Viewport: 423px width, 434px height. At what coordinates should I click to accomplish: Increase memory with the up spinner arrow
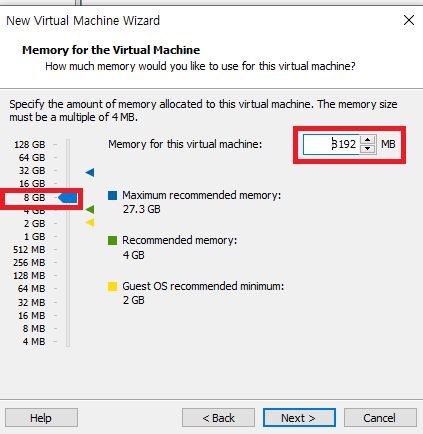pyautogui.click(x=368, y=140)
